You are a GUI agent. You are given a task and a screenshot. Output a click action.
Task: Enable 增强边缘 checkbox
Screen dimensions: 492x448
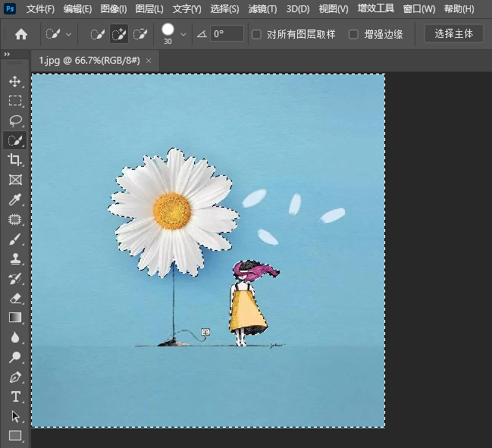point(353,34)
